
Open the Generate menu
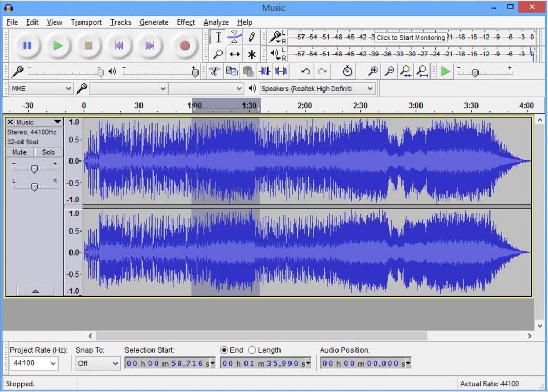(x=154, y=22)
